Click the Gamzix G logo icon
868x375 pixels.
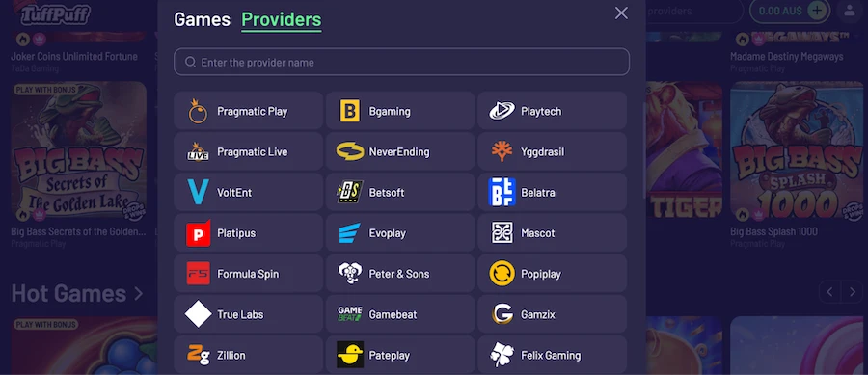tap(502, 314)
